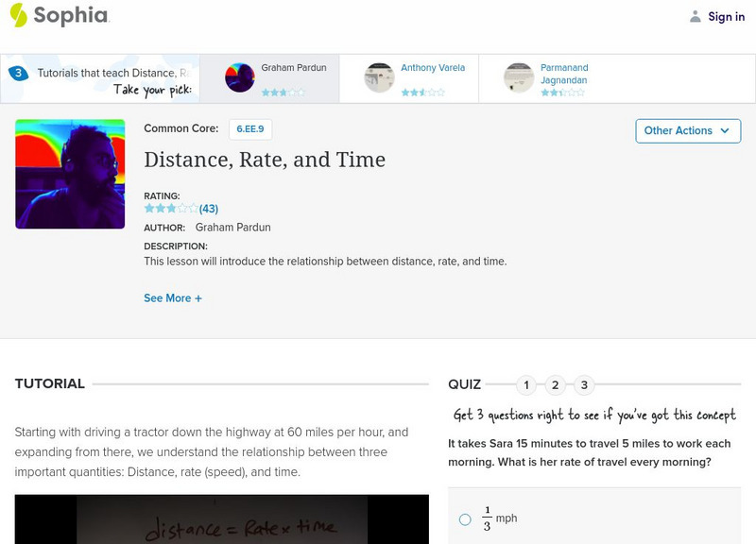The width and height of the screenshot is (756, 544).
Task: Click the main tutorial star rating
Action: pos(171,208)
